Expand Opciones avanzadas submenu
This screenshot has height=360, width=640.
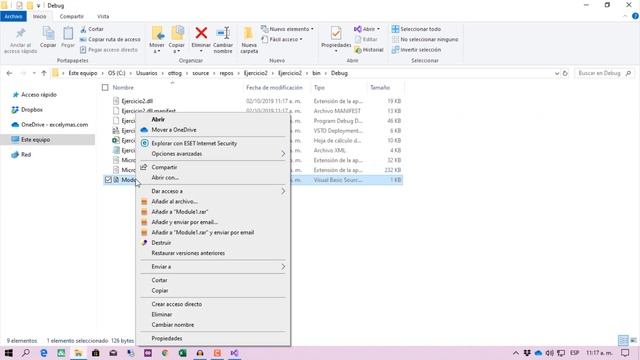coord(213,154)
